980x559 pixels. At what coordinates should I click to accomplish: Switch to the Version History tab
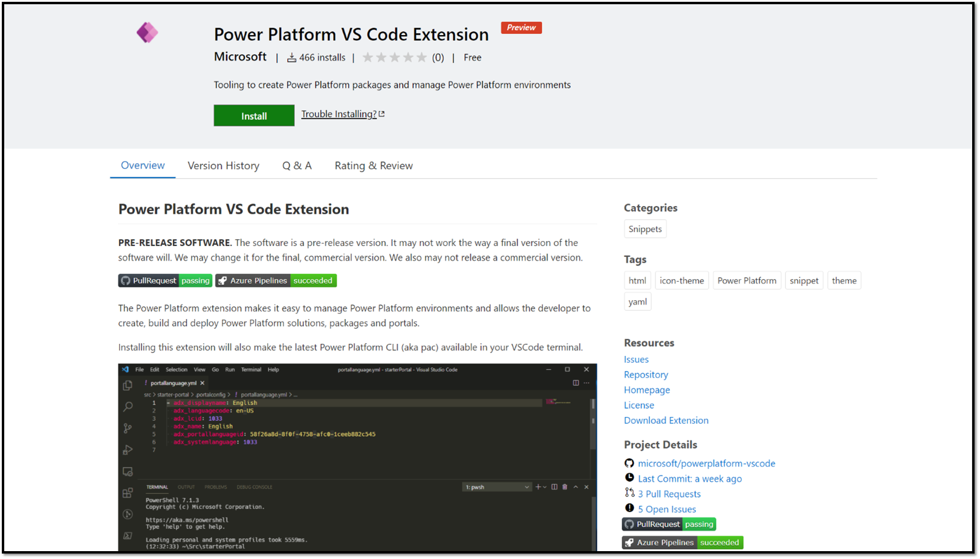pyautogui.click(x=223, y=166)
